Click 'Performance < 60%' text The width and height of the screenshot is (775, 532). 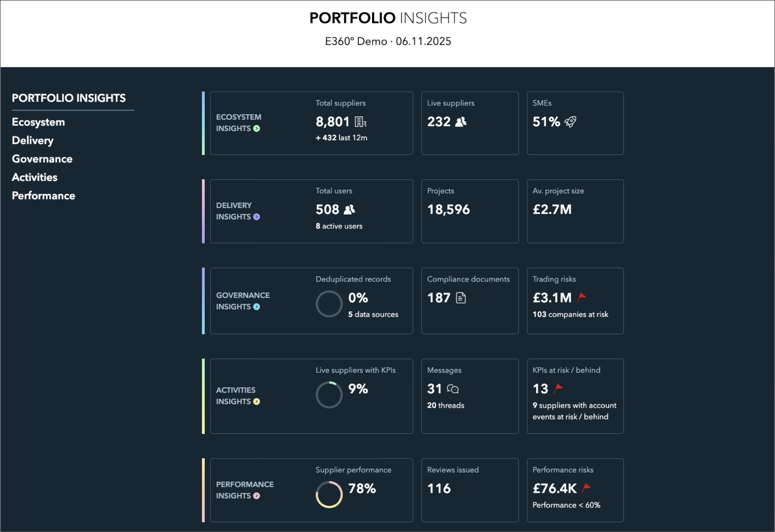[x=566, y=505]
